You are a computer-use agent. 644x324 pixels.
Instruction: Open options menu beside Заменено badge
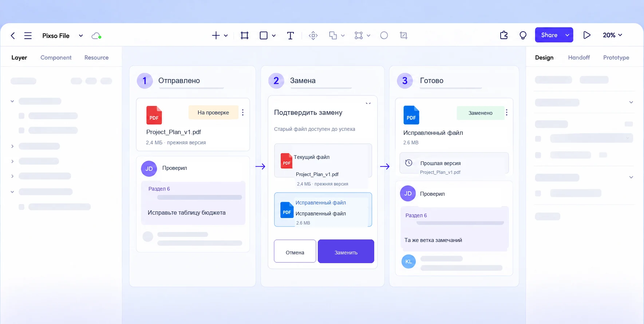pos(506,113)
